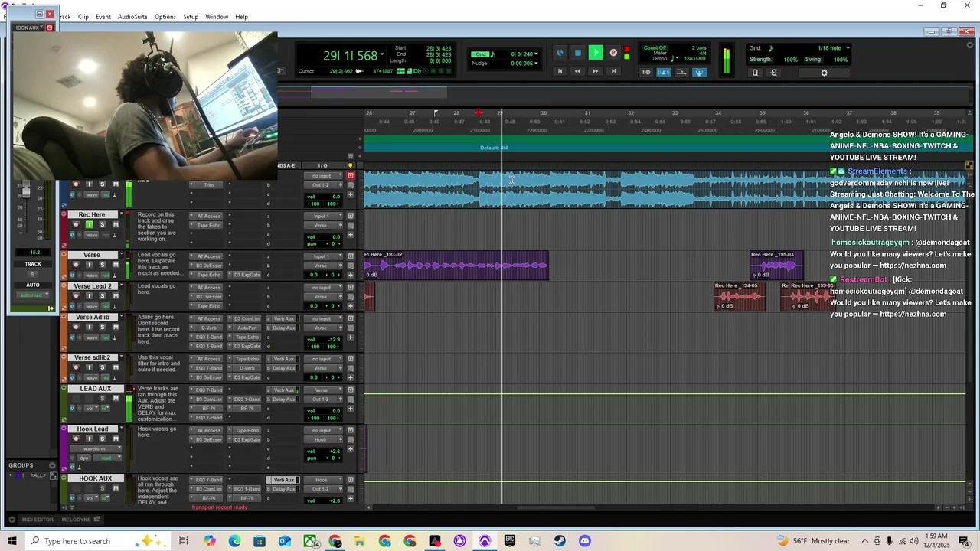980x551 pixels.
Task: Select the Rec Here_194-05 clip
Action: click(740, 296)
